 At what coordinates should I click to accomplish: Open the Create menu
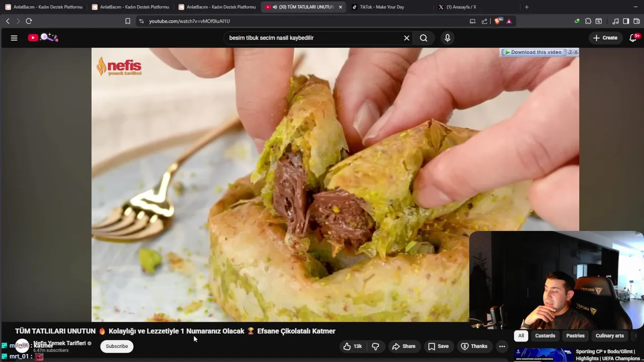point(605,38)
